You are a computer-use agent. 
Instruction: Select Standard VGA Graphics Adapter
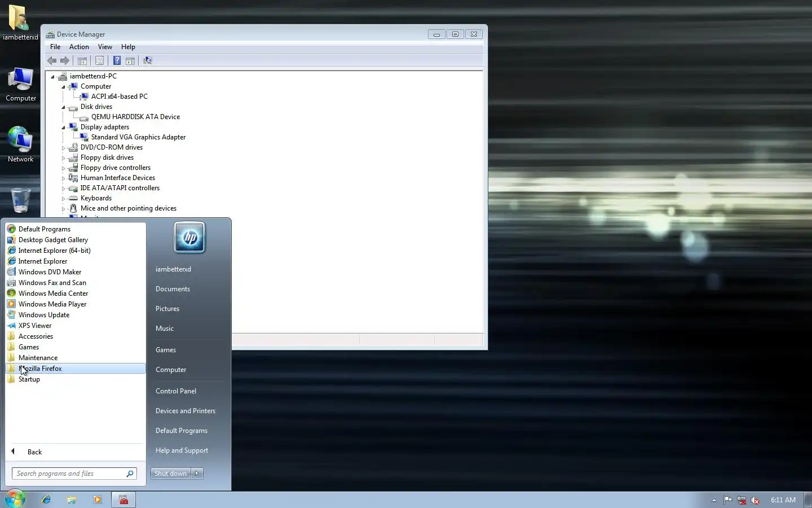click(138, 137)
